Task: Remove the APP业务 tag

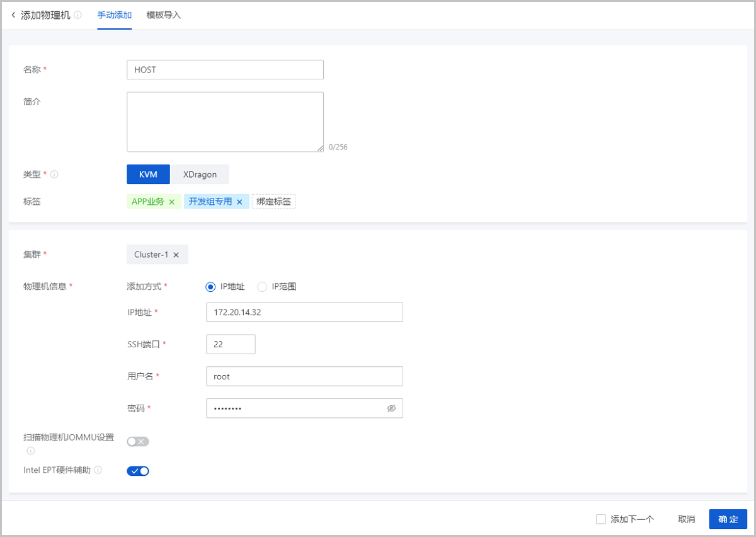Action: (171, 202)
